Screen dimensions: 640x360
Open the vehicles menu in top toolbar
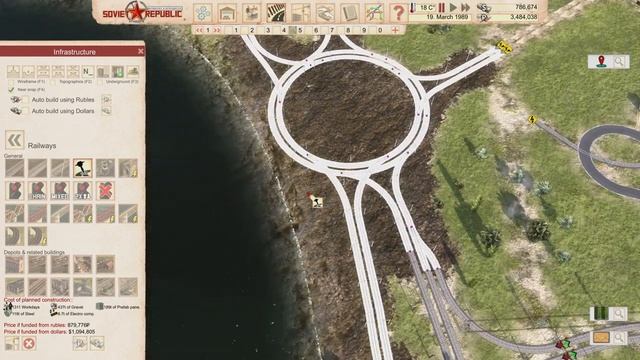click(251, 13)
